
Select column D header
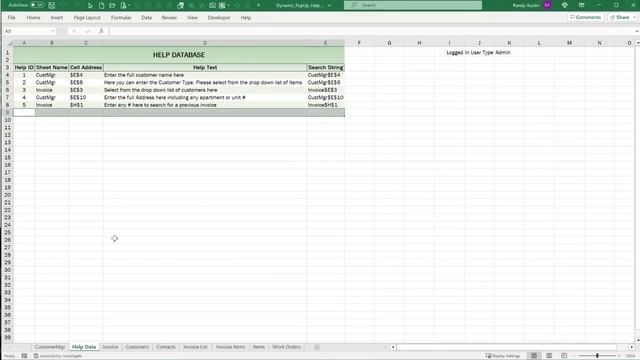[x=205, y=43]
